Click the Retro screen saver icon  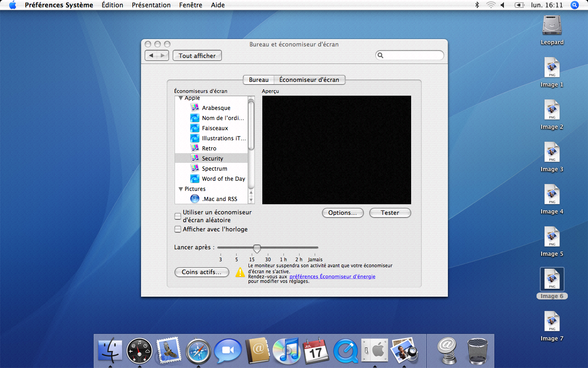click(195, 148)
